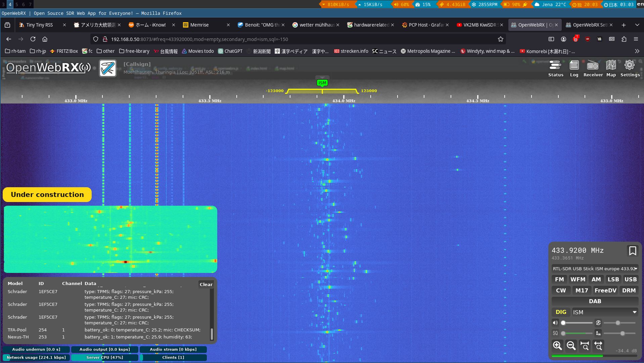Select WFM demodulator mode

[578, 279]
